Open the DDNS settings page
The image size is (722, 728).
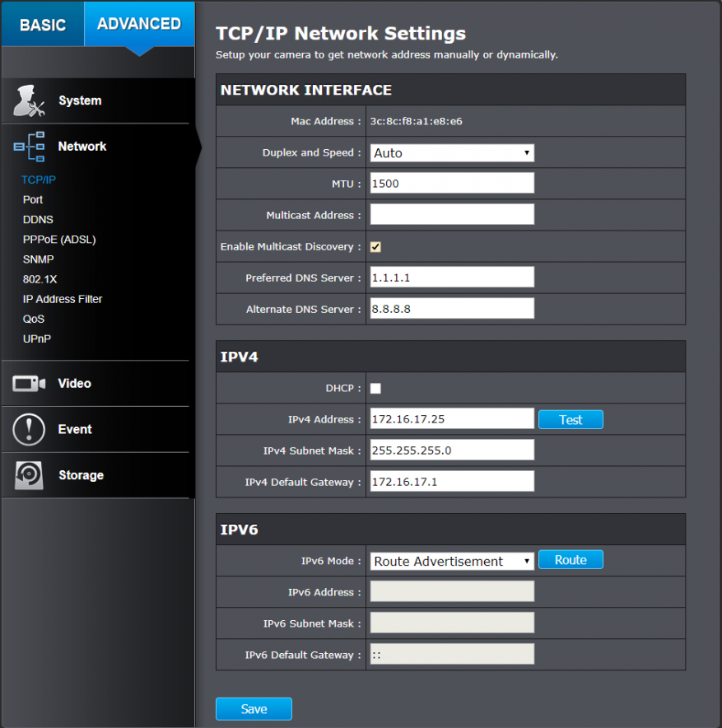tap(38, 220)
